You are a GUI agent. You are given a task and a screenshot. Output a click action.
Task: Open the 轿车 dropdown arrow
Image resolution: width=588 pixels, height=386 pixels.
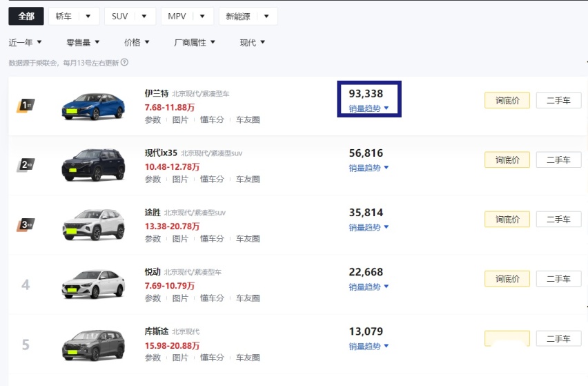pyautogui.click(x=88, y=16)
